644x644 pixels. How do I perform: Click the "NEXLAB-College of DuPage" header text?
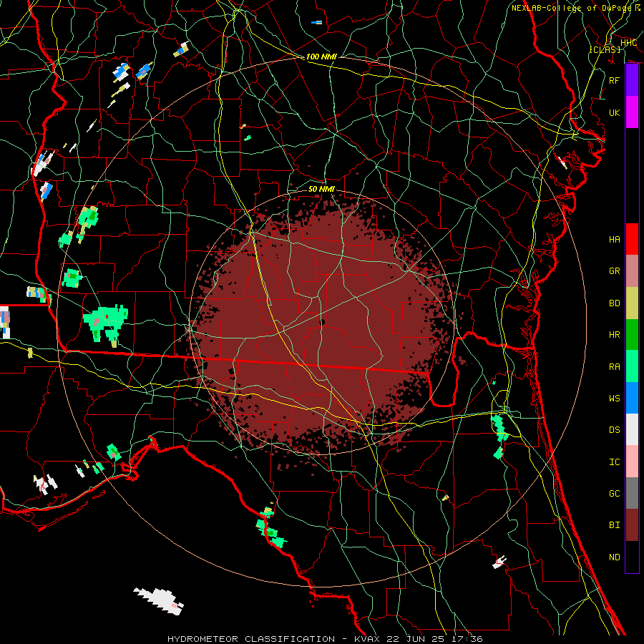573,8
